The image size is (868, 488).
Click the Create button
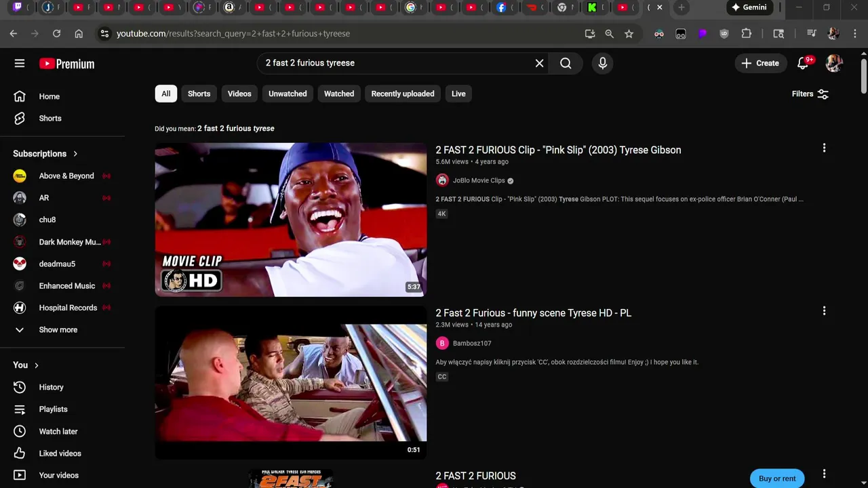click(x=760, y=63)
